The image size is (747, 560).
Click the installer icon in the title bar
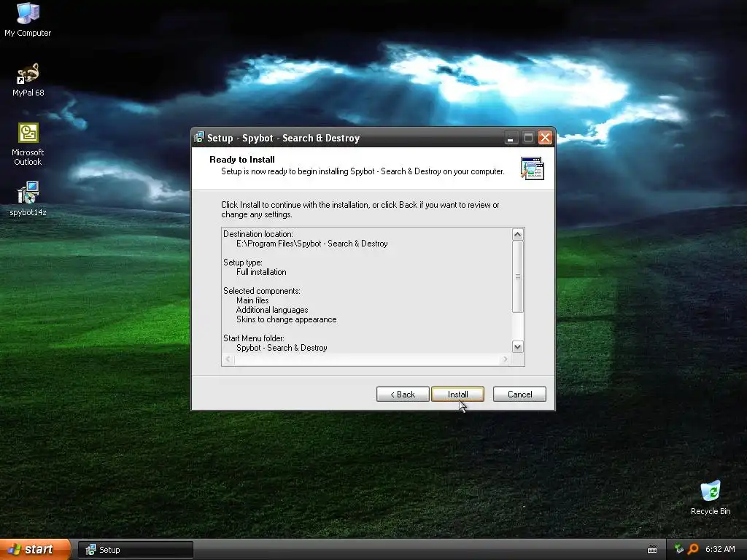pos(199,138)
